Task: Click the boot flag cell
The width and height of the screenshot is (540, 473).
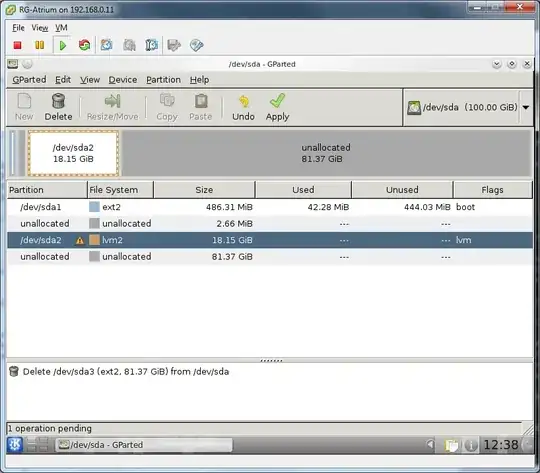Action: (465, 207)
